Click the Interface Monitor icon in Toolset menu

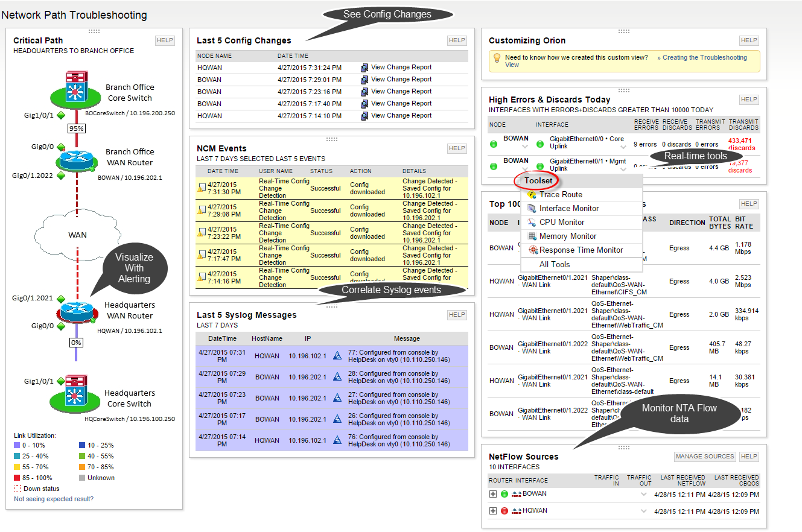click(532, 209)
